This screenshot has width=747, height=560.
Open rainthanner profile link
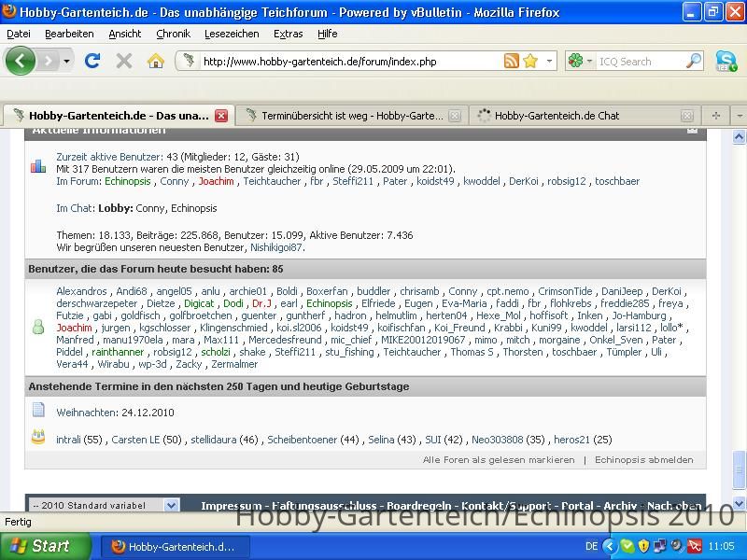click(x=118, y=353)
